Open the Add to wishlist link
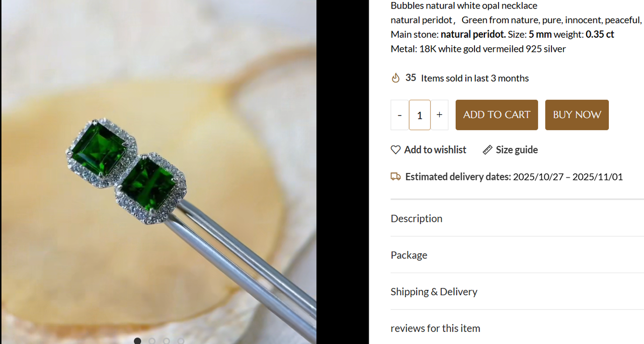This screenshot has height=344, width=644. pos(435,150)
